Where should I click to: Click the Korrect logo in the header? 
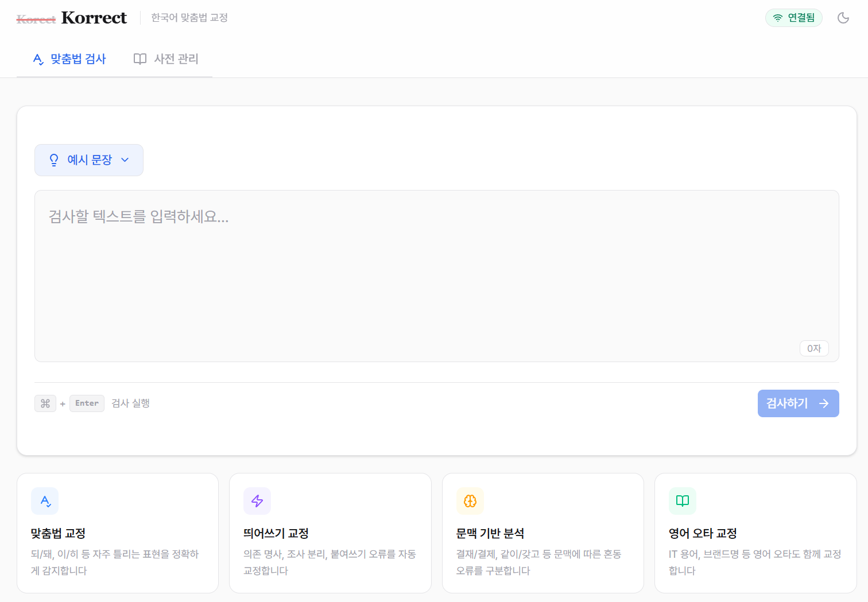click(x=94, y=18)
